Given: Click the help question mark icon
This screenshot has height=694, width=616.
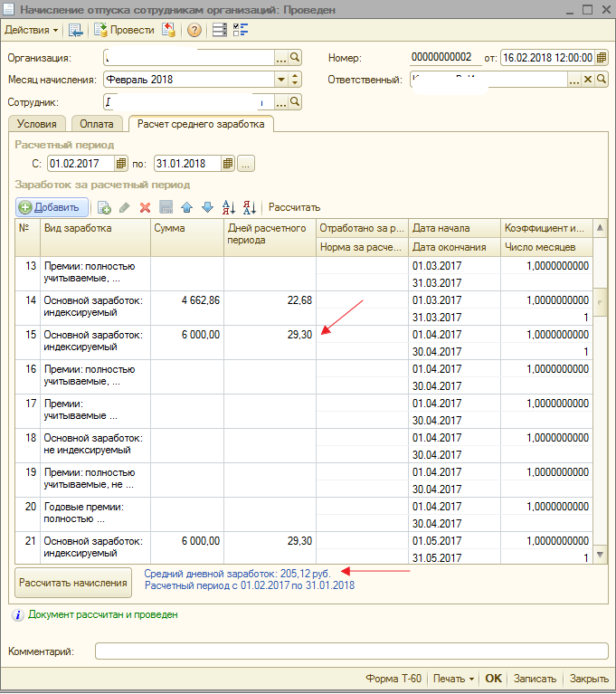Looking at the screenshot, I should point(194,30).
